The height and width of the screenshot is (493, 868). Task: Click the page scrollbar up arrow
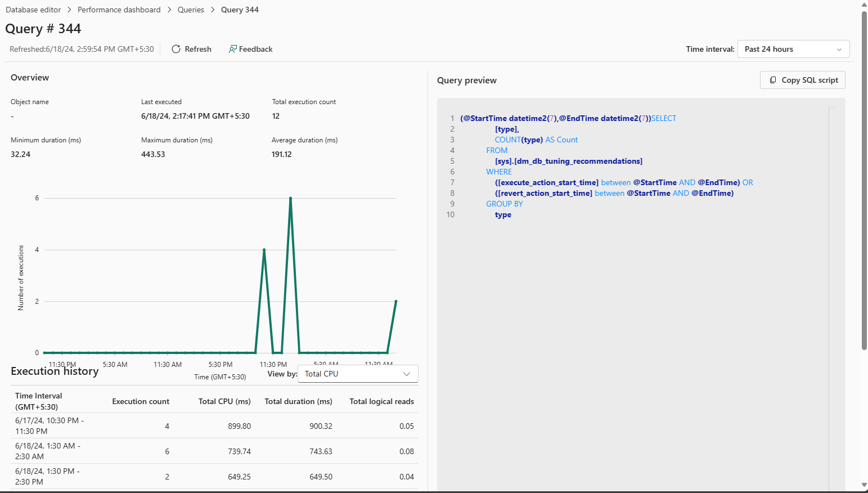864,5
